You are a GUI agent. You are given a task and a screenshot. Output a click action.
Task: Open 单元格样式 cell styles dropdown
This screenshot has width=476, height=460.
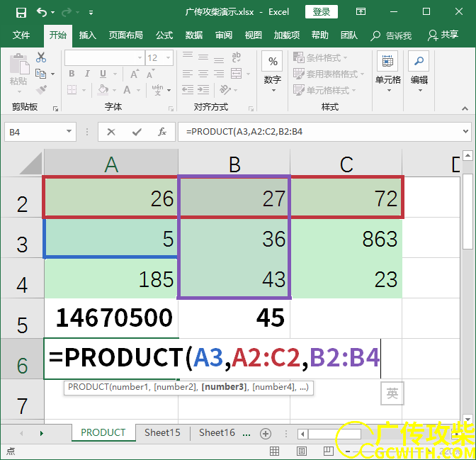click(324, 90)
